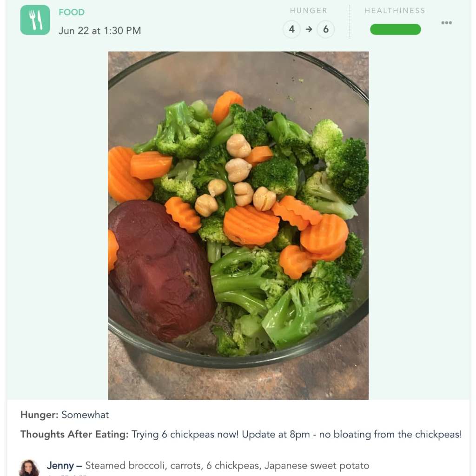Select the "Thoughts After Eating:" label
Screen dimensions: 476x476
coord(75,434)
